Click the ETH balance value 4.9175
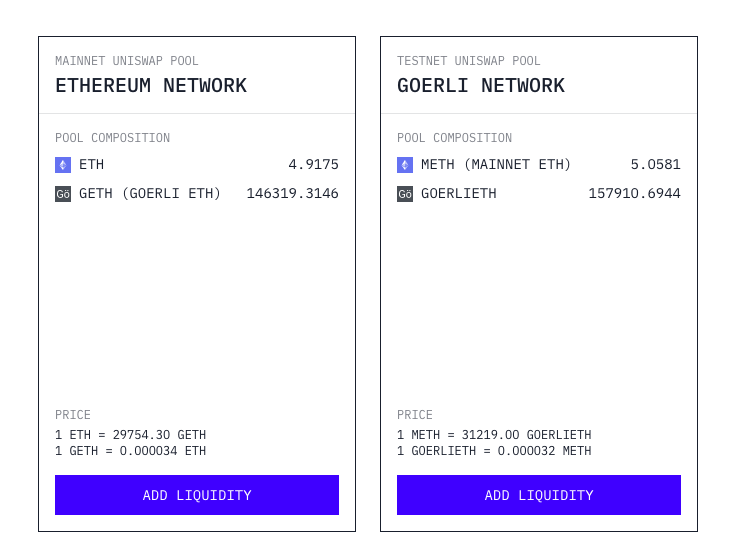Image resolution: width=732 pixels, height=546 pixels. coord(313,165)
